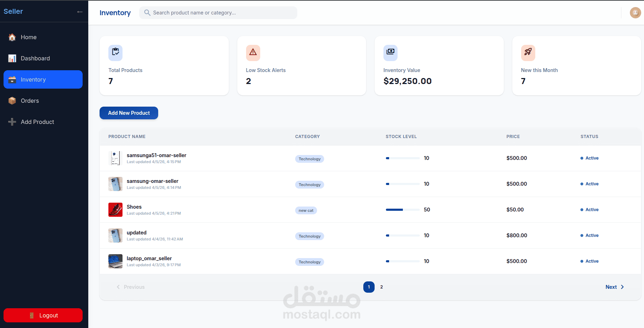This screenshot has width=644, height=328.
Task: Open the user avatar profile
Action: tap(635, 13)
